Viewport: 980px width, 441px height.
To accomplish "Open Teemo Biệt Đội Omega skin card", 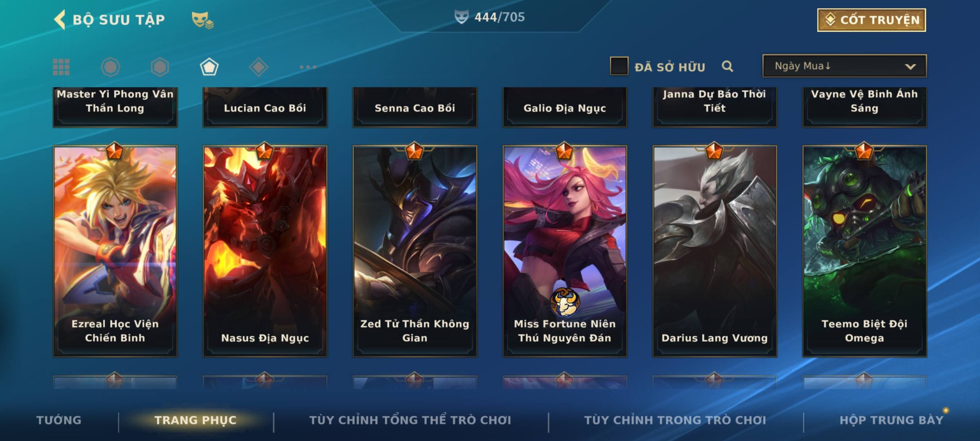I will click(864, 251).
